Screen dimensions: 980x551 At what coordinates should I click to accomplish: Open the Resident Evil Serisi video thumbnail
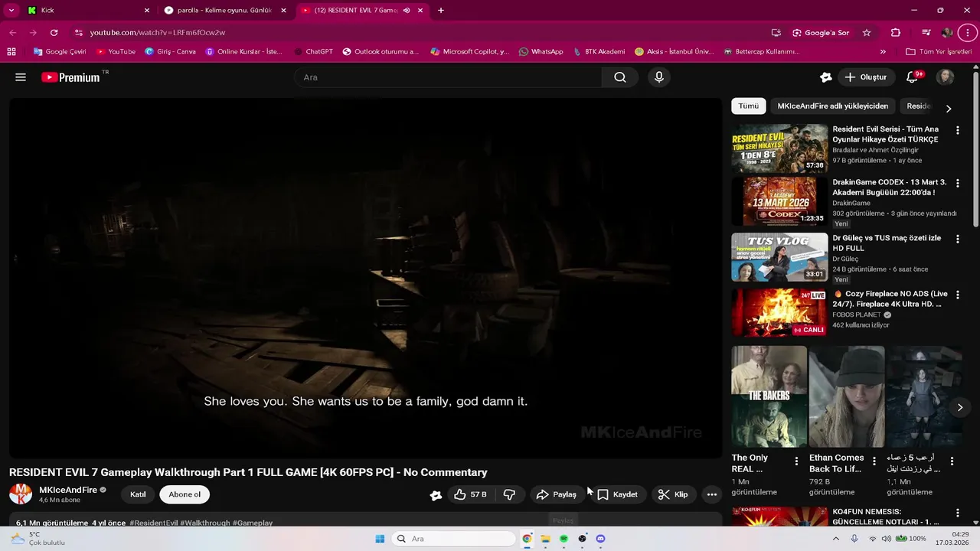pyautogui.click(x=779, y=148)
